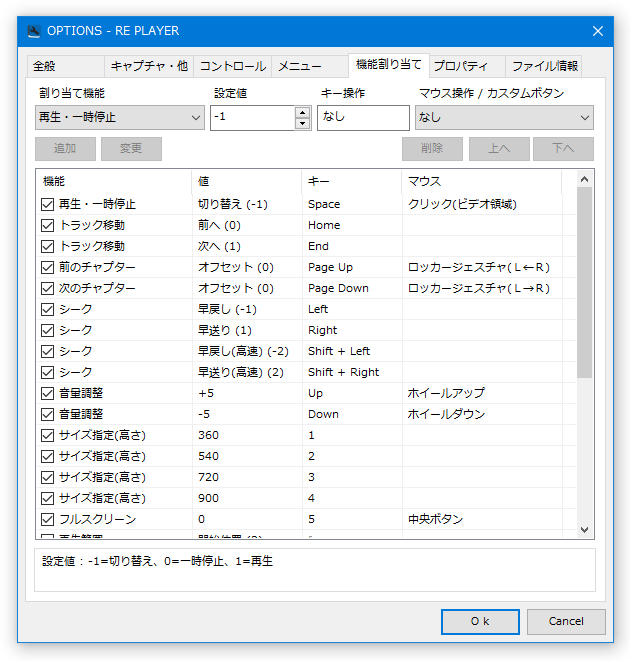Expand the 割り当て機能 dropdown
The height and width of the screenshot is (661, 630).
click(x=120, y=118)
